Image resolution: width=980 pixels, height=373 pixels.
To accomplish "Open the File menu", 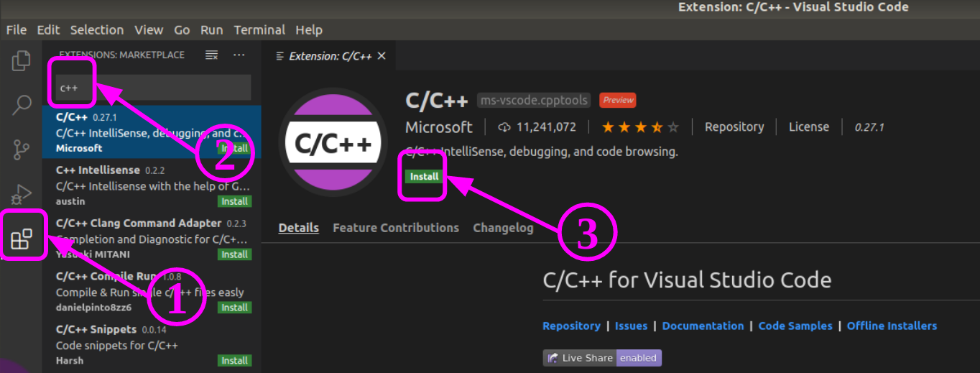I will tap(16, 29).
